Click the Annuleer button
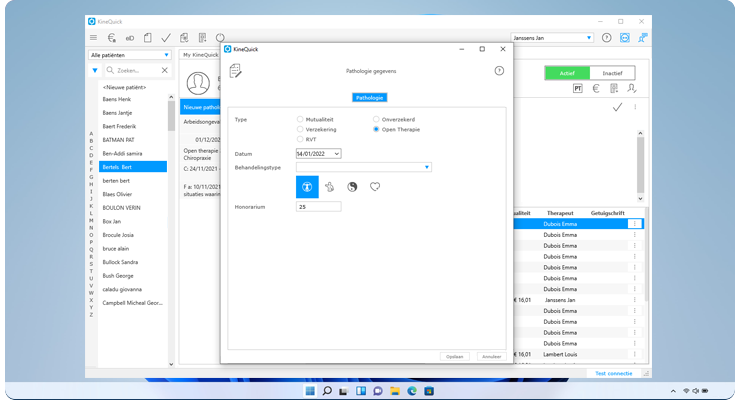The height and width of the screenshot is (400, 740). coord(491,357)
